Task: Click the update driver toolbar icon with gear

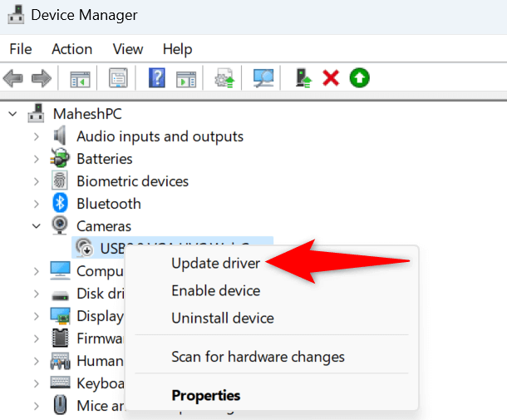Action: 224,79
